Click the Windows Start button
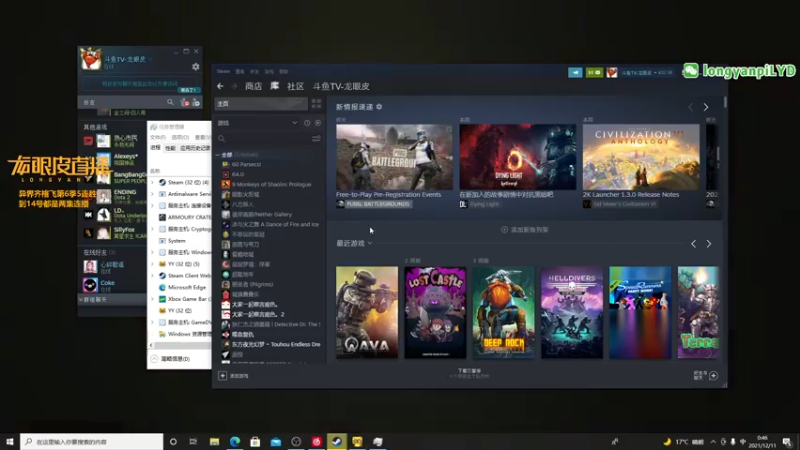The height and width of the screenshot is (450, 800). (x=10, y=441)
